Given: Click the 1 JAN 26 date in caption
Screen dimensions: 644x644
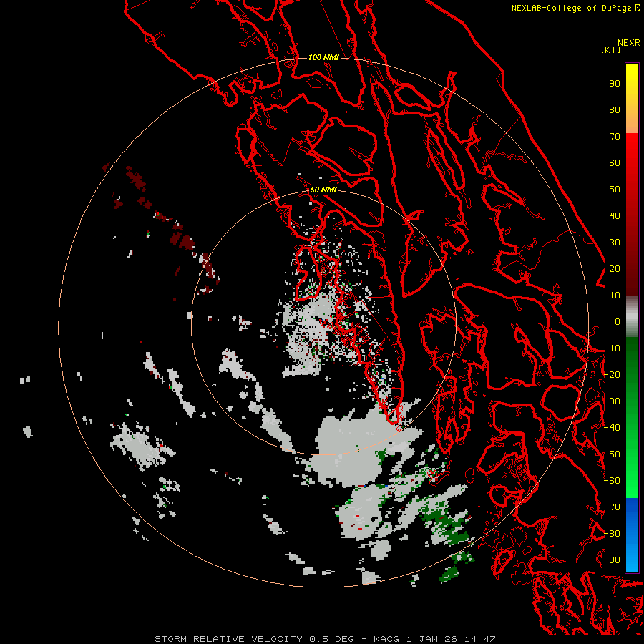Looking at the screenshot, I should (432, 639).
